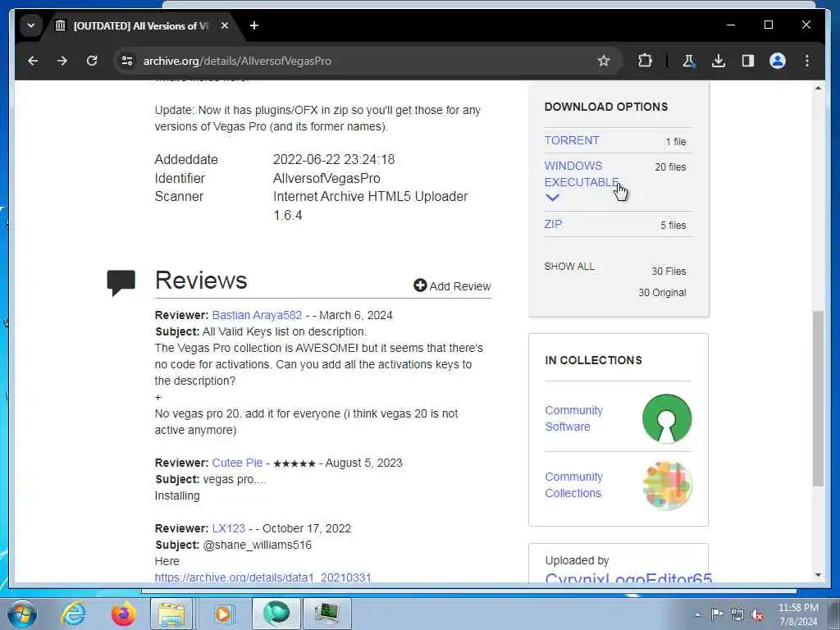Go forward to the next page
840x630 pixels.
pyautogui.click(x=62, y=61)
